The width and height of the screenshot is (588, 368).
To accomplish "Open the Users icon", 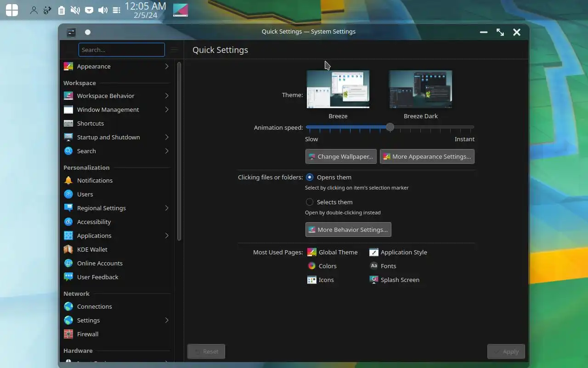I will tap(68, 194).
